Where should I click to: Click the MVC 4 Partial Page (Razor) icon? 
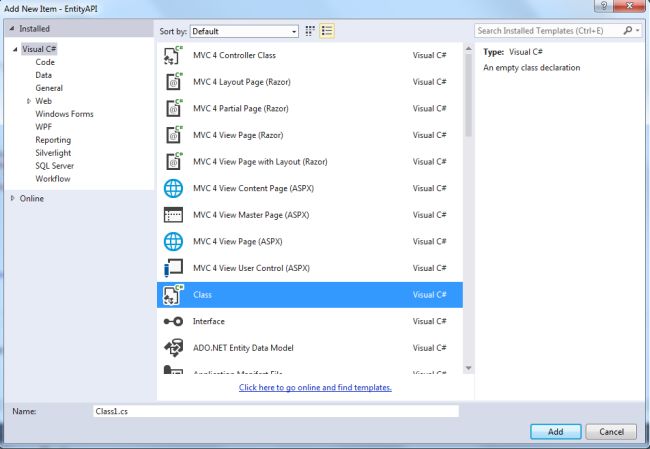(174, 108)
